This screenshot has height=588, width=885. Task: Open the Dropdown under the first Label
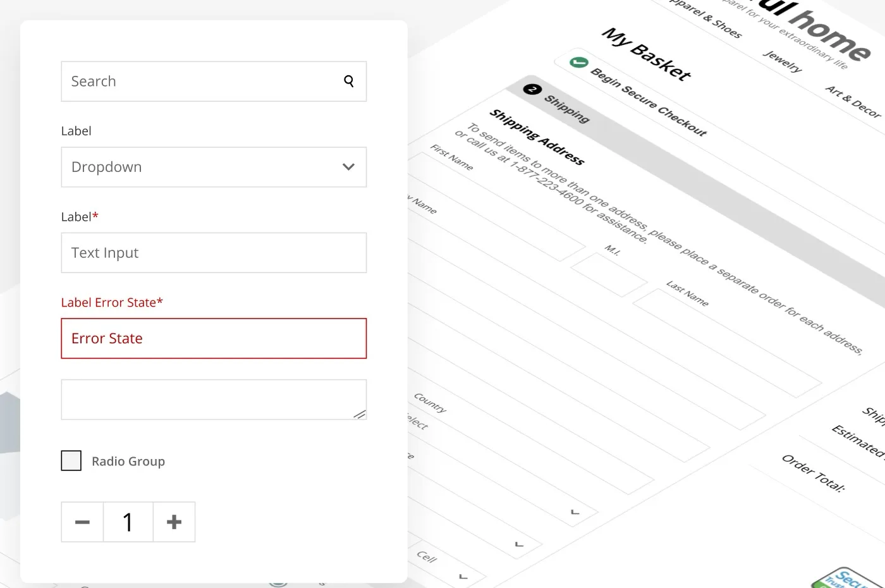(214, 167)
